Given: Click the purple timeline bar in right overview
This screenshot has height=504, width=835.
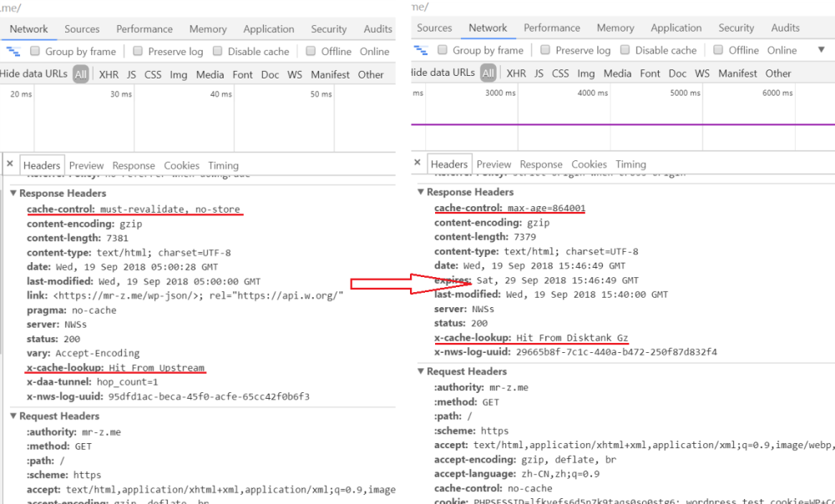Looking at the screenshot, I should click(623, 124).
